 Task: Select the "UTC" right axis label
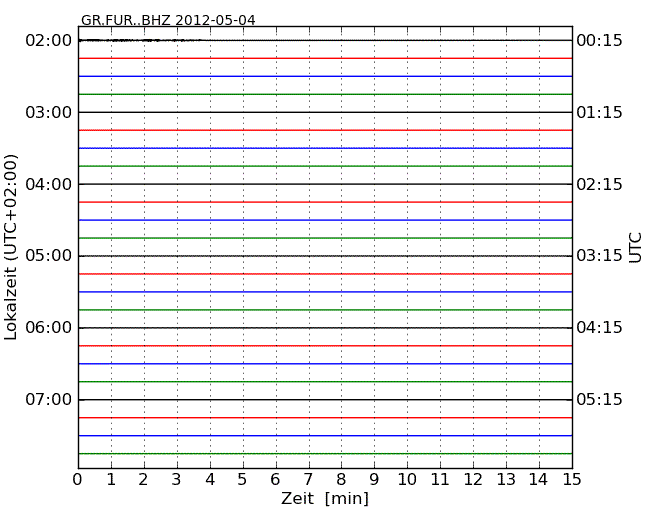pyautogui.click(x=635, y=248)
